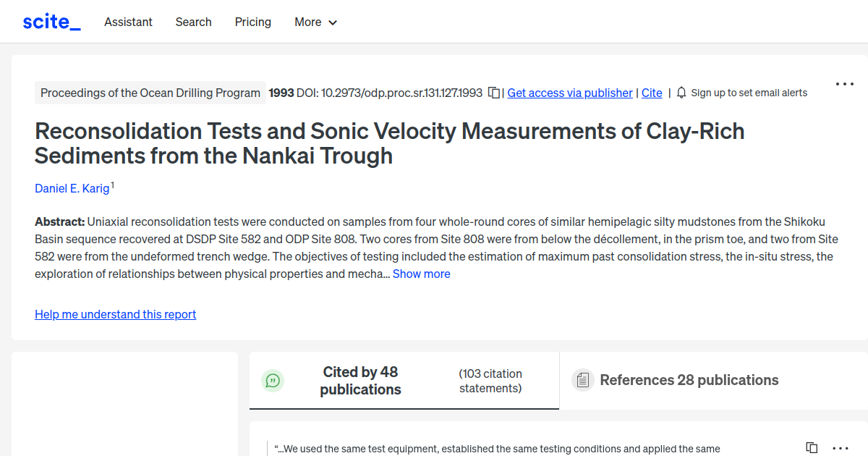Viewport: 868px width, 456px height.
Task: Open the More navigation dropdown
Action: click(x=315, y=22)
